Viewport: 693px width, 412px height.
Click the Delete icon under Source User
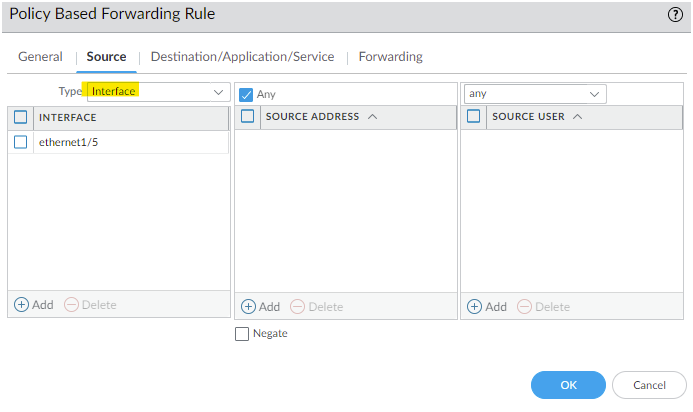click(x=523, y=306)
